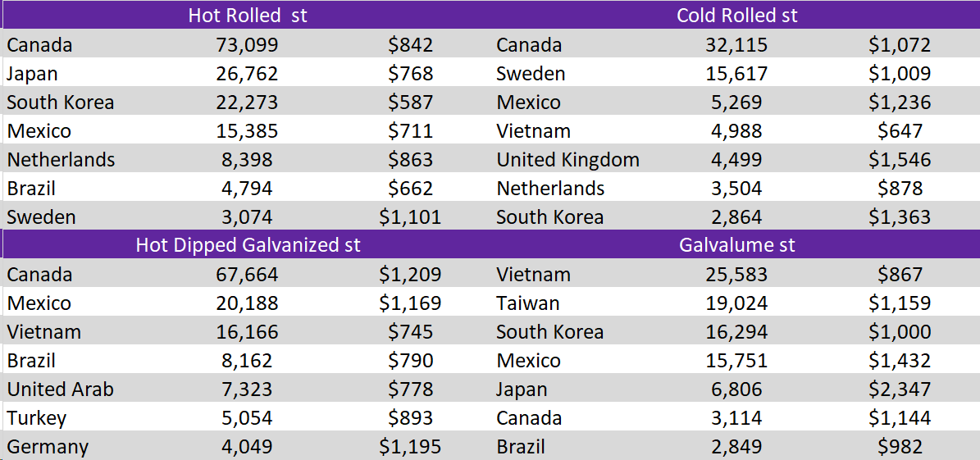
Task: Click South Korea in Hot Rolled section
Action: 61,102
